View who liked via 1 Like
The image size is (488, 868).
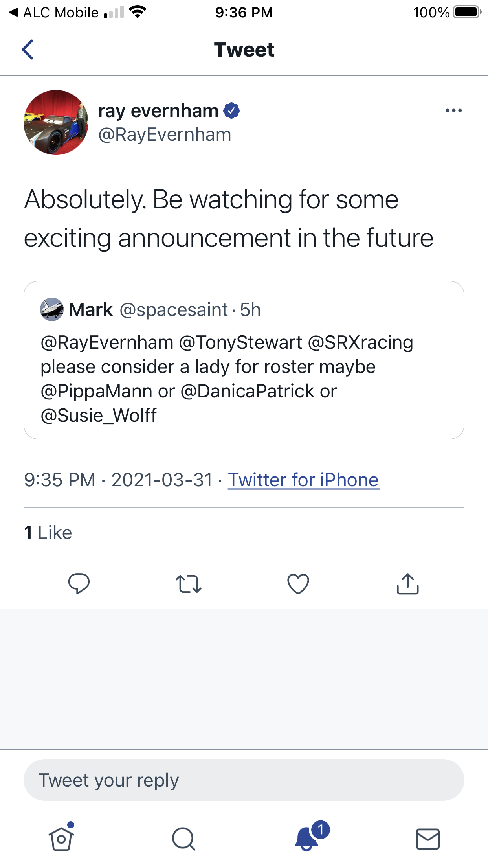click(x=48, y=533)
